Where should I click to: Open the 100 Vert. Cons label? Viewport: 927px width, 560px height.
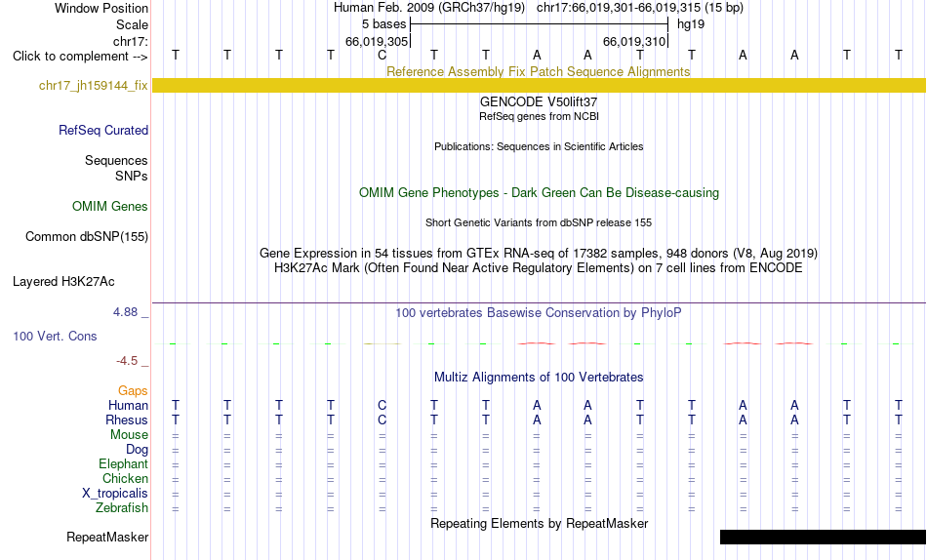[x=55, y=336]
